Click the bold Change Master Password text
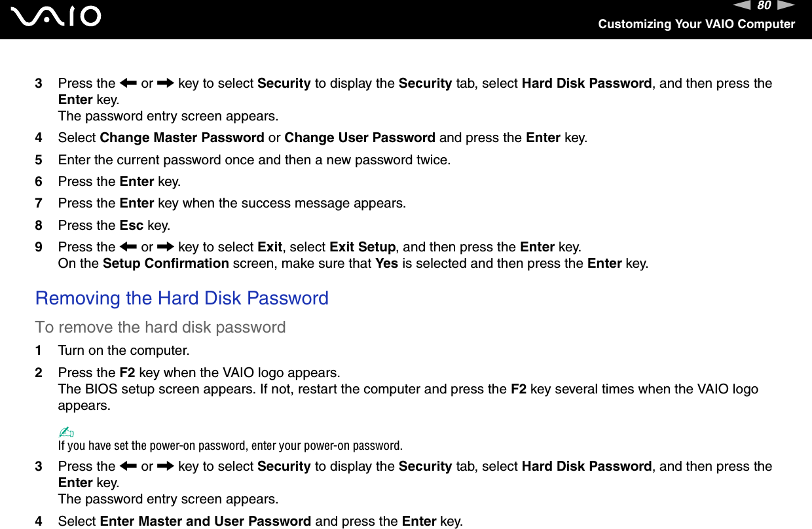Viewport: 812px width, 529px height. point(182,138)
